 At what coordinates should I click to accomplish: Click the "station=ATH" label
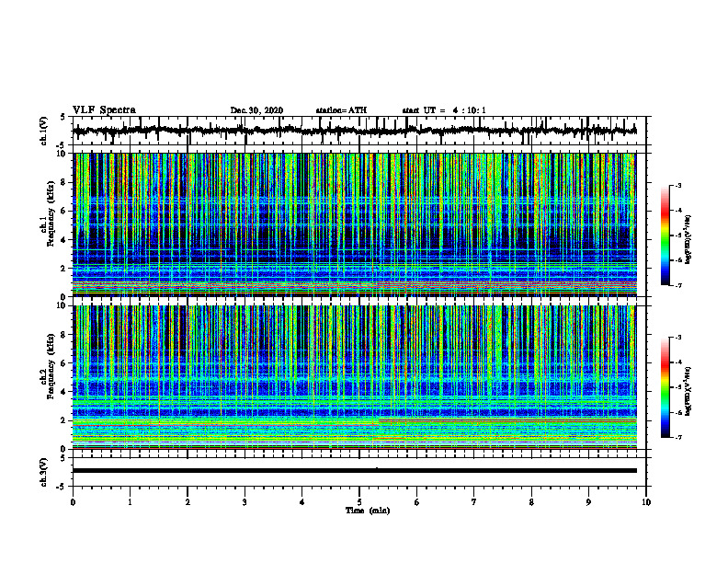point(341,110)
